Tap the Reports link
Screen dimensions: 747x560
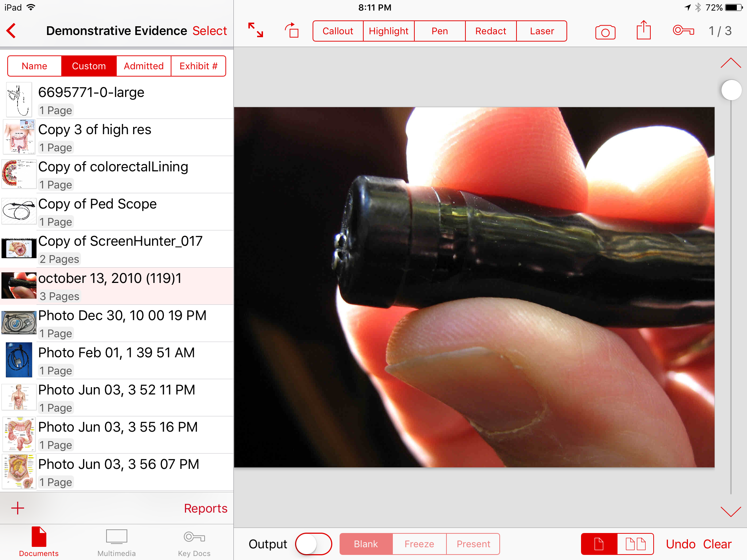[x=205, y=508]
